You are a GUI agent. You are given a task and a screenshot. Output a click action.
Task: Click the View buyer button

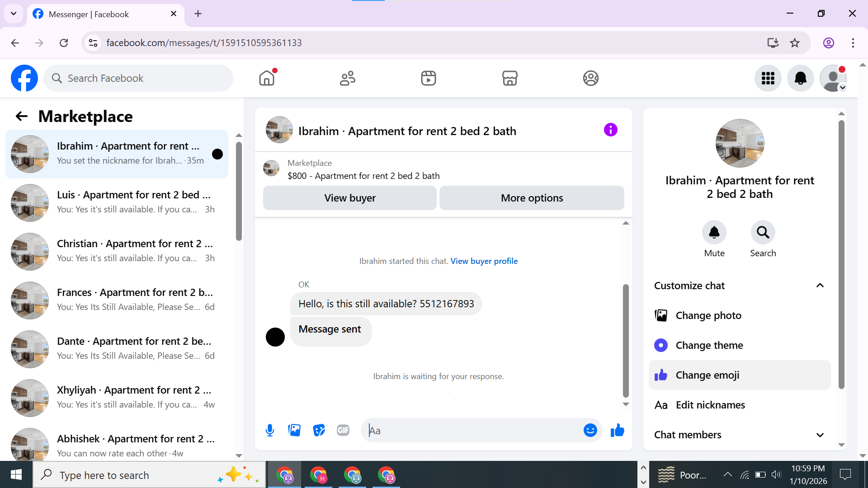click(x=349, y=198)
